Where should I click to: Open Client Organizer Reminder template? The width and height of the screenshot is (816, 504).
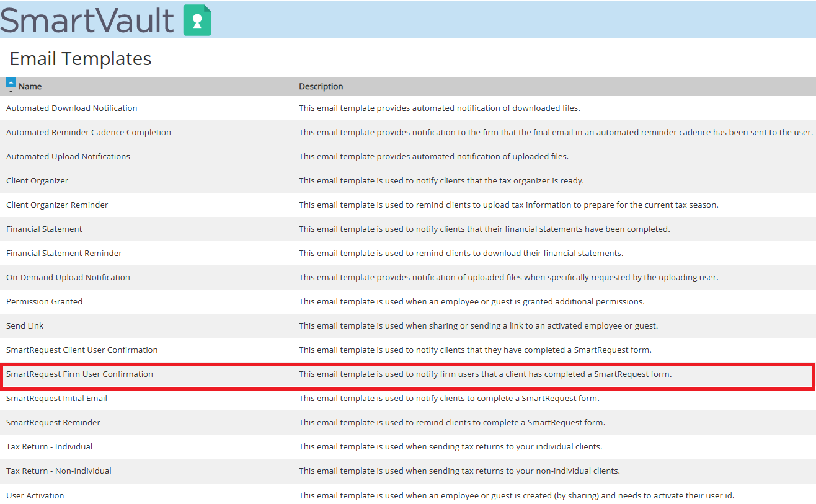pos(57,205)
